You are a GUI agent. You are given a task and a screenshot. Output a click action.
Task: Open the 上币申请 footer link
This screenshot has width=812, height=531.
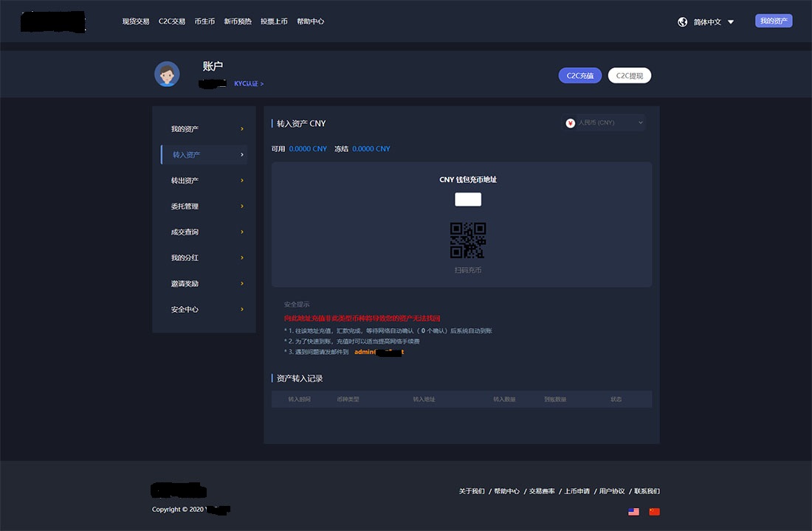coord(577,491)
